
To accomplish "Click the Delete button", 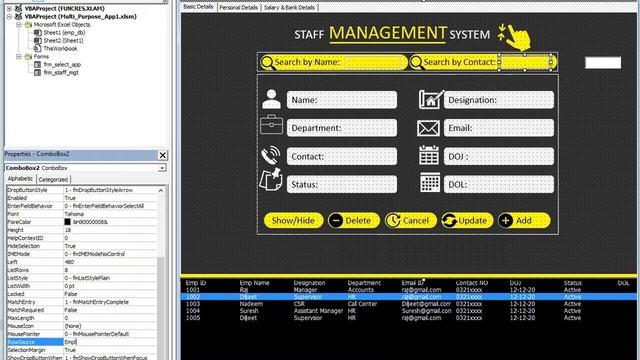I will point(353,220).
